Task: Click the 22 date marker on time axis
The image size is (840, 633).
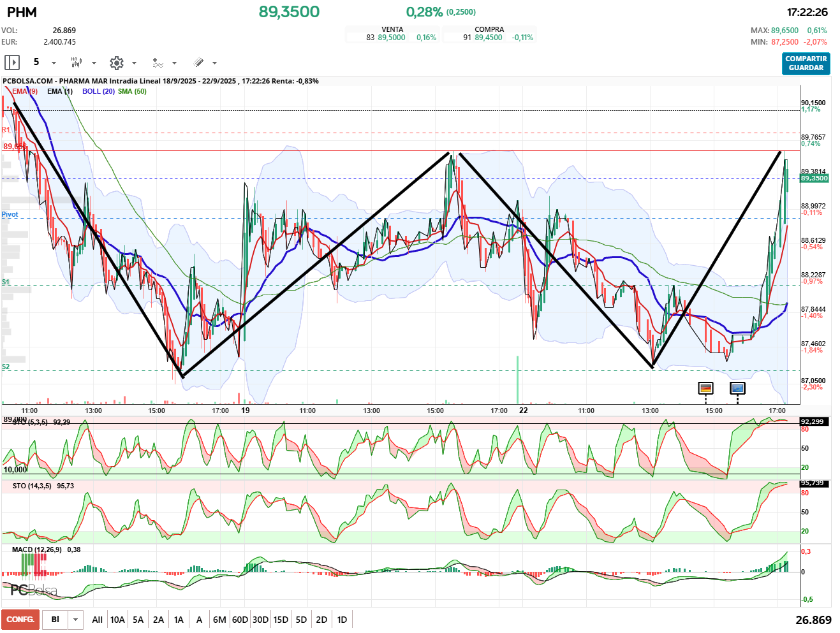Action: [523, 411]
